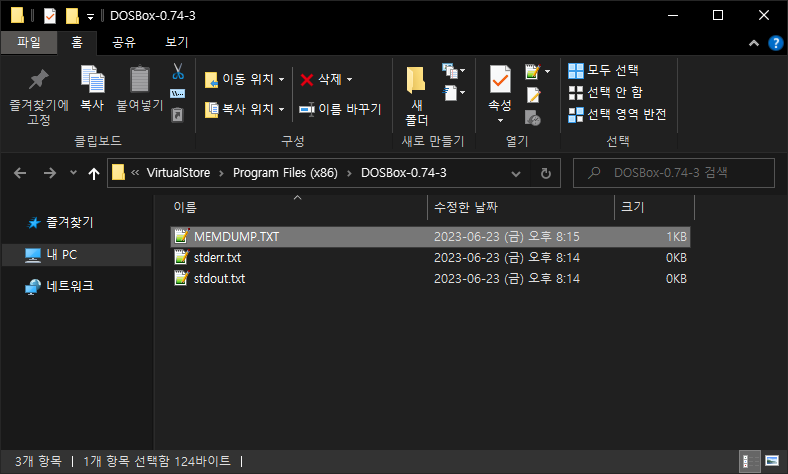Click the Properties (속성) checkmark icon
This screenshot has height=474, width=788.
click(500, 80)
